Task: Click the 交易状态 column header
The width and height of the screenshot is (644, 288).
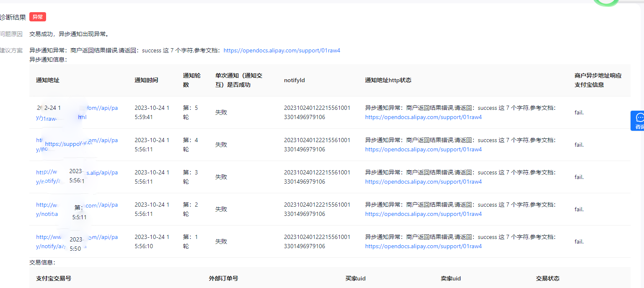Action: (547, 278)
